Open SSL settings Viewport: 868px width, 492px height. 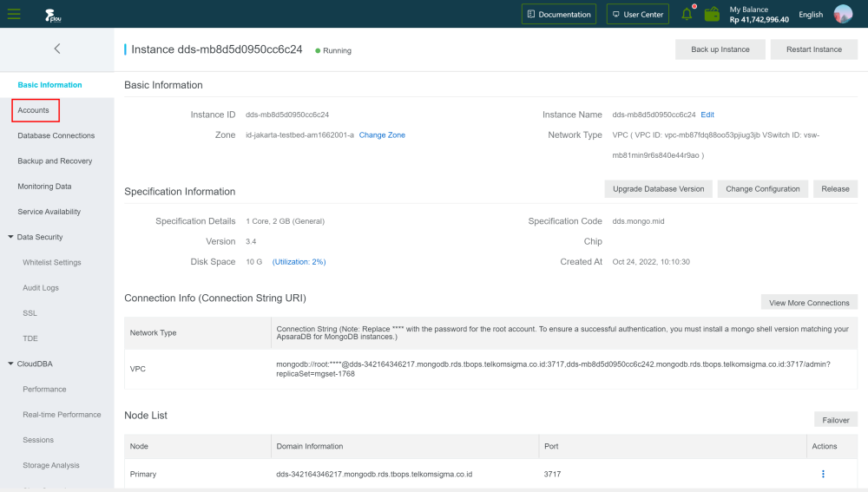[x=30, y=313]
